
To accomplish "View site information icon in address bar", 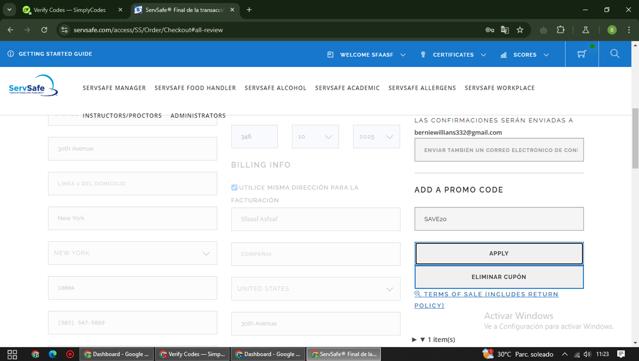I will [64, 30].
